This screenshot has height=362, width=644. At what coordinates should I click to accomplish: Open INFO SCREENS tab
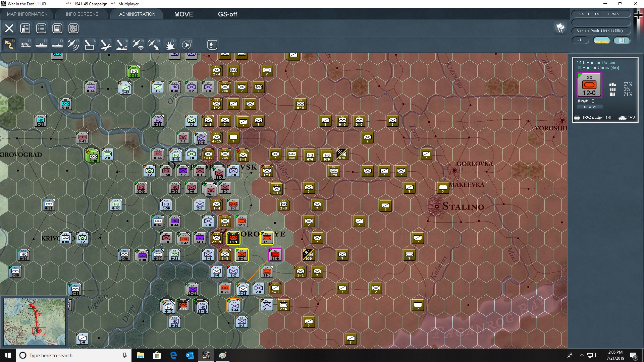pos(82,14)
